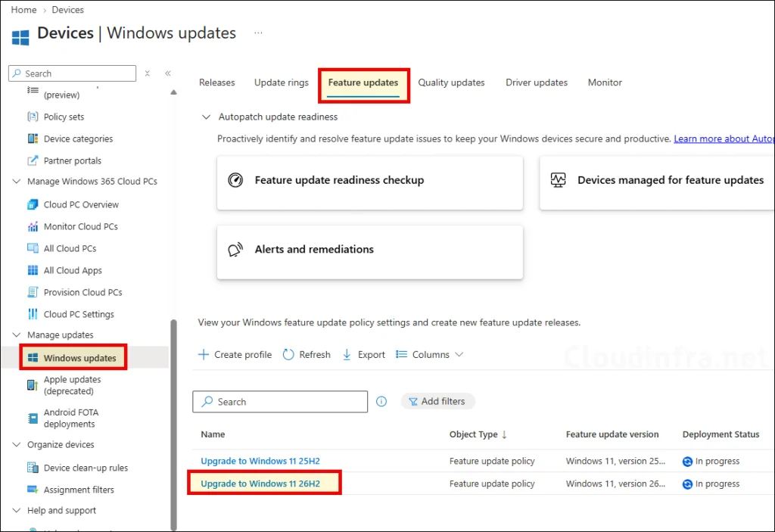Screen dimensions: 775x532
Task: Refresh the feature update list
Action: [307, 354]
